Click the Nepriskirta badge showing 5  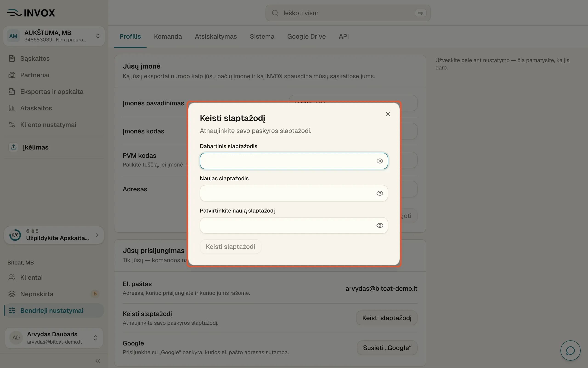pos(95,294)
